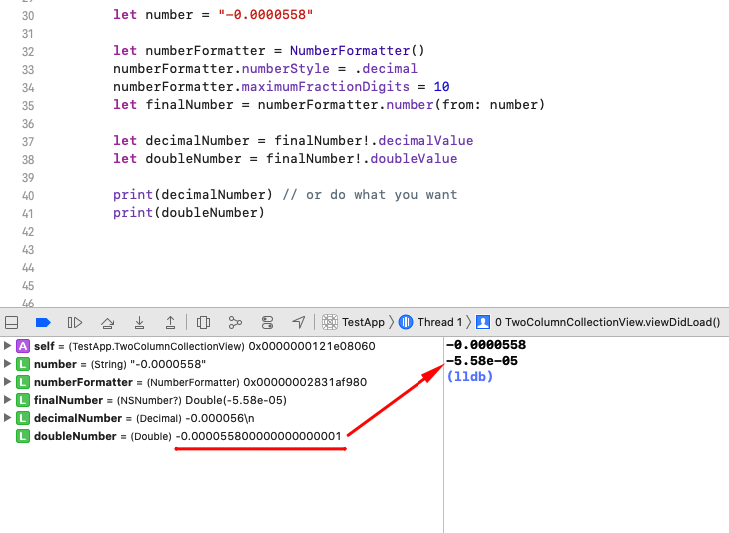Click self address 0x0000000121e08060
Image resolution: width=729 pixels, height=533 pixels.
[312, 346]
